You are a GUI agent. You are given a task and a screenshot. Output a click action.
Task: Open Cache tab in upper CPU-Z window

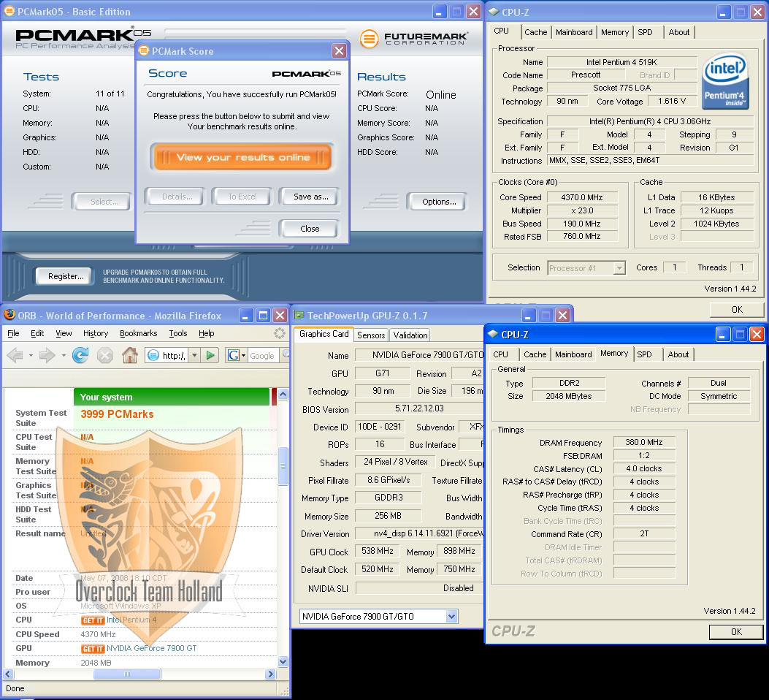535,32
